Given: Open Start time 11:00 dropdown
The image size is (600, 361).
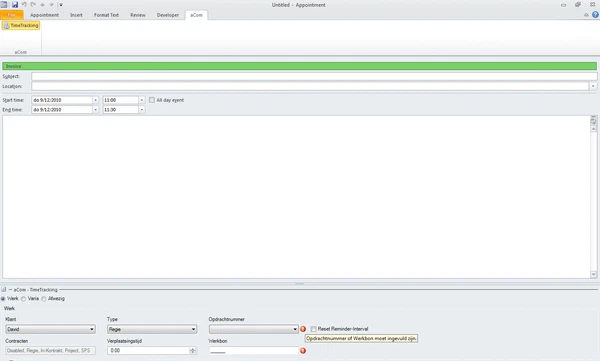Looking at the screenshot, I should click(x=142, y=100).
